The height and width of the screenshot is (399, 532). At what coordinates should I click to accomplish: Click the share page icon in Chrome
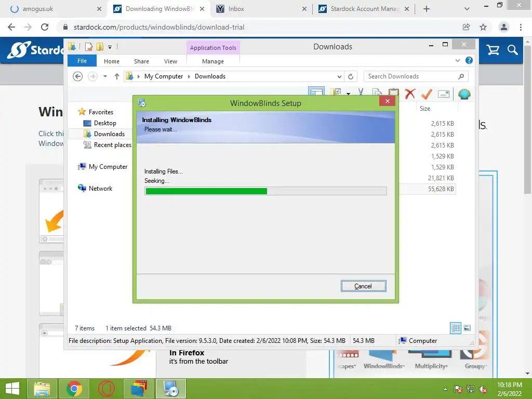[466, 27]
